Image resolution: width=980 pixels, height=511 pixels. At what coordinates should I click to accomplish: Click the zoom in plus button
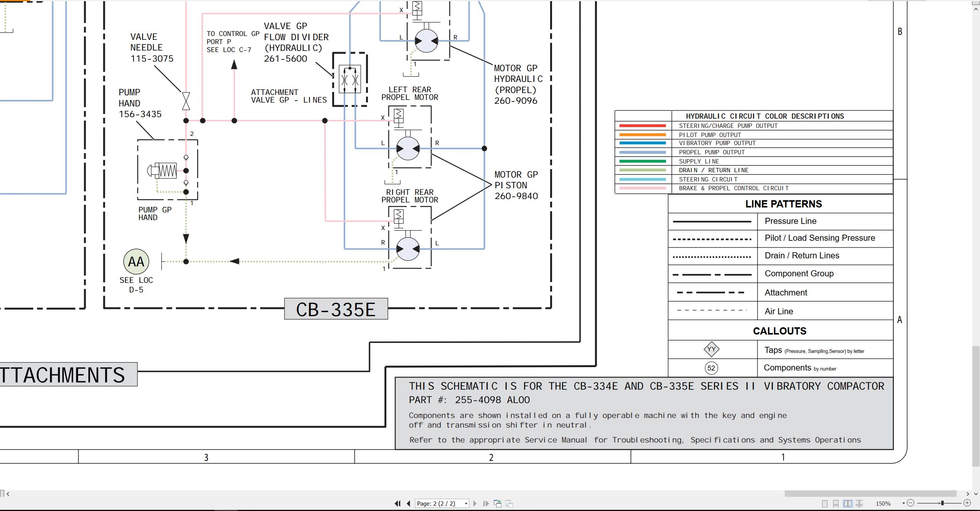[967, 503]
